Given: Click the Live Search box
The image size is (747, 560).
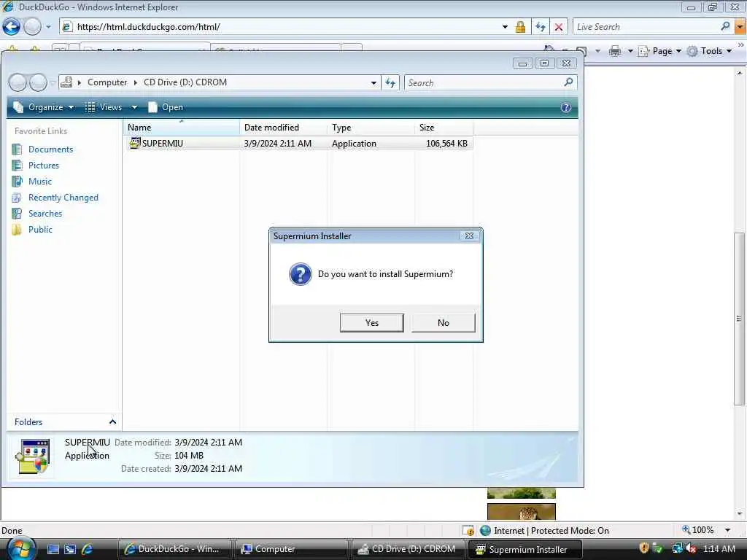Looking at the screenshot, I should [646, 27].
